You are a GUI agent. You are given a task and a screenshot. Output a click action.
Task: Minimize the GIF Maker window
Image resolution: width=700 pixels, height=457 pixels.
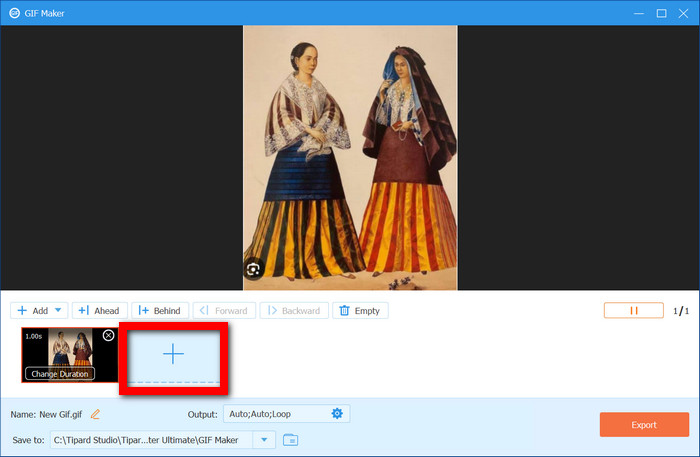tap(639, 13)
